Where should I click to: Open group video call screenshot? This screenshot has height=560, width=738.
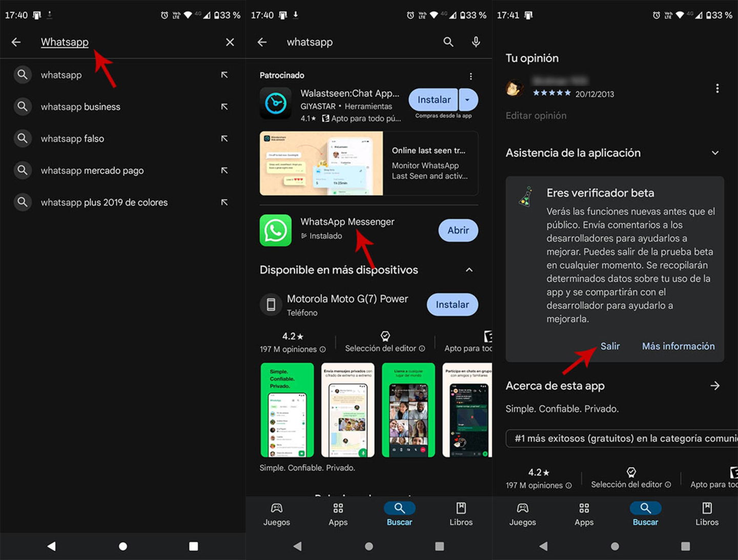408,410
